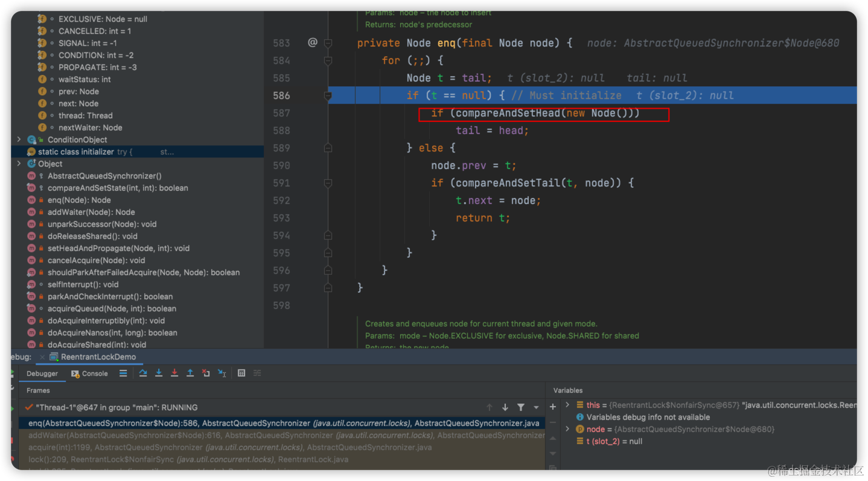Select 'nextWaiter: Node' field
868x481 pixels.
(x=90, y=127)
